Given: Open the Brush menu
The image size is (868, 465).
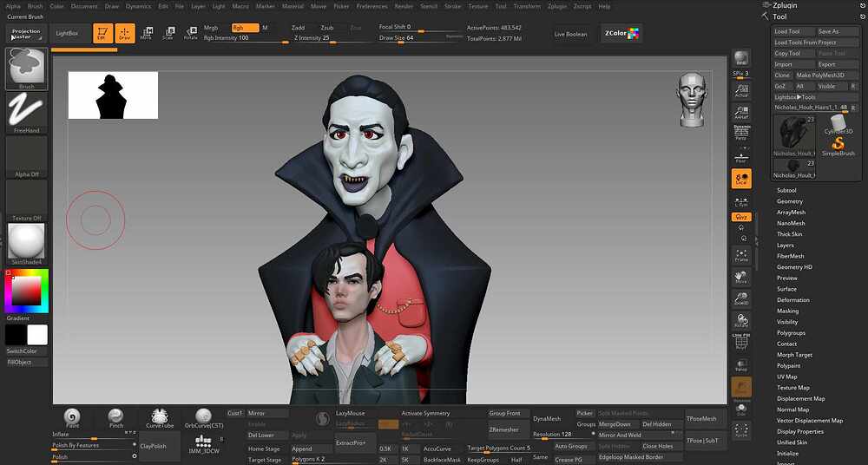Looking at the screenshot, I should 35,6.
